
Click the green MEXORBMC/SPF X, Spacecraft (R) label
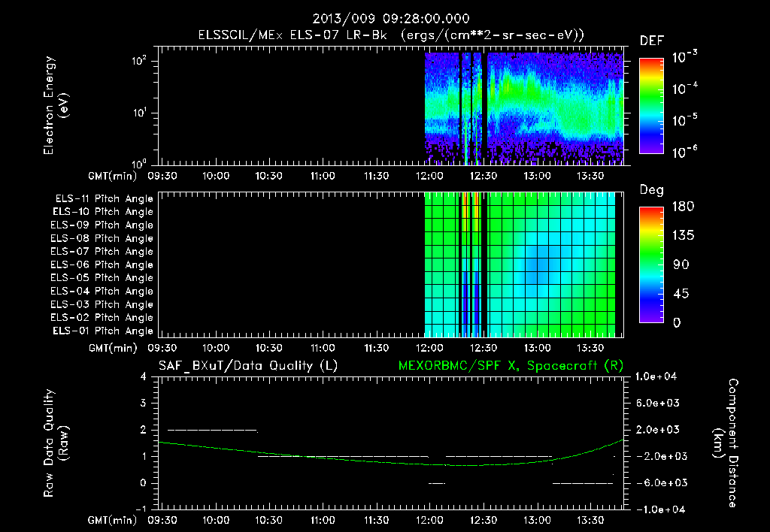[x=511, y=366]
